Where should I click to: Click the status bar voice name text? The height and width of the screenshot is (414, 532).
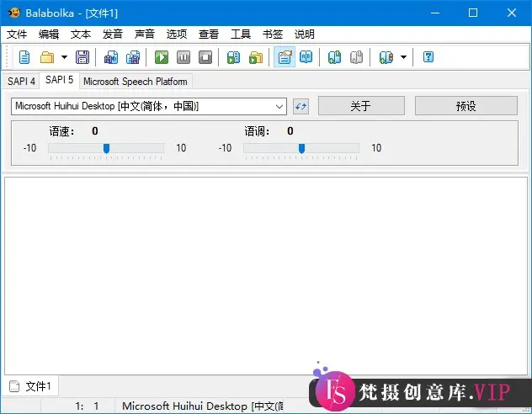[x=203, y=406]
